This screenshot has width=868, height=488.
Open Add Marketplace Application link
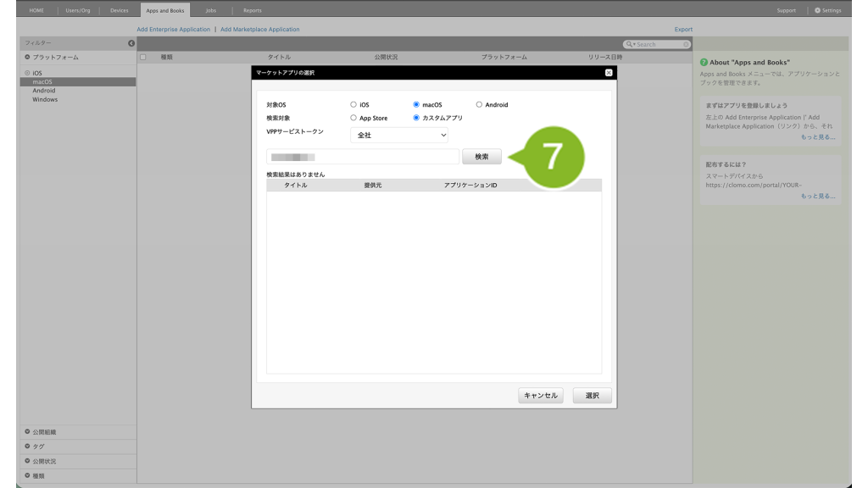coord(259,30)
